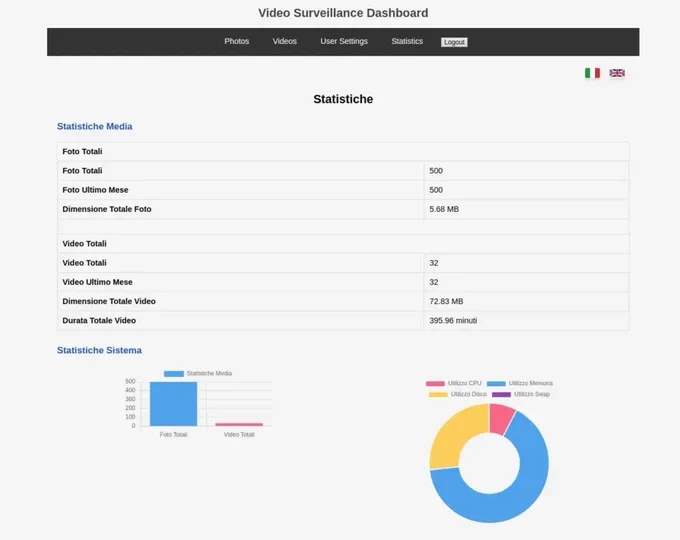This screenshot has width=680, height=540.
Task: Select the Video Ultimo Mese label
Action: click(x=98, y=282)
